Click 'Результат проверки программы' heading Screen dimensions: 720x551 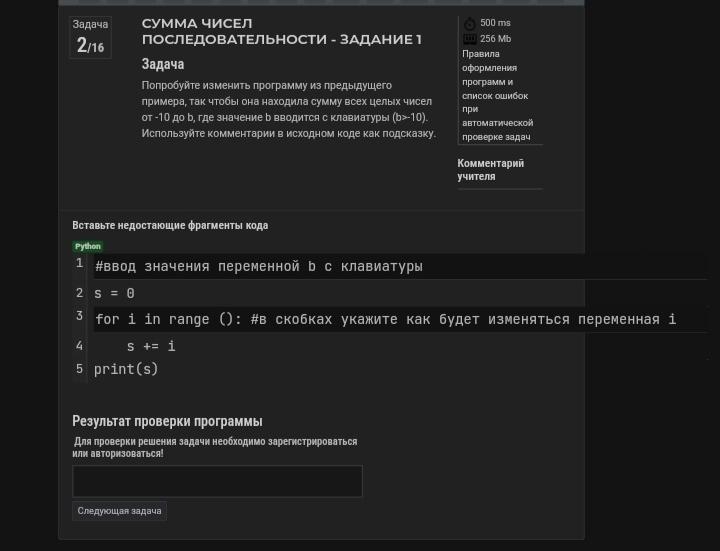click(x=167, y=421)
